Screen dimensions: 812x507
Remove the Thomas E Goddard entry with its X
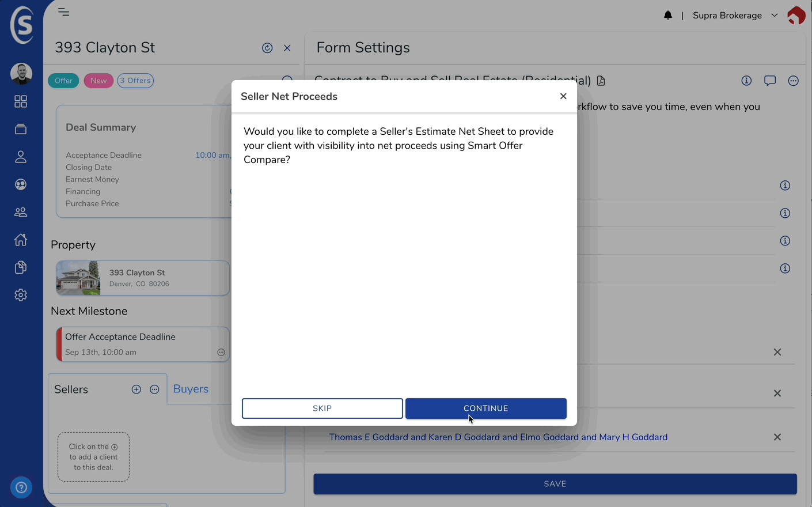coord(777,437)
